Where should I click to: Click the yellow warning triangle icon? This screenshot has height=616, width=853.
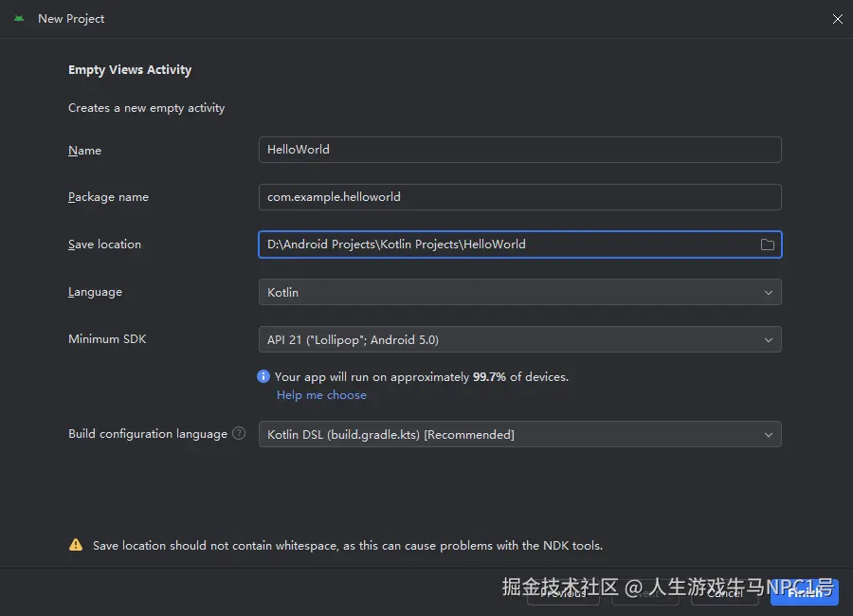point(76,545)
